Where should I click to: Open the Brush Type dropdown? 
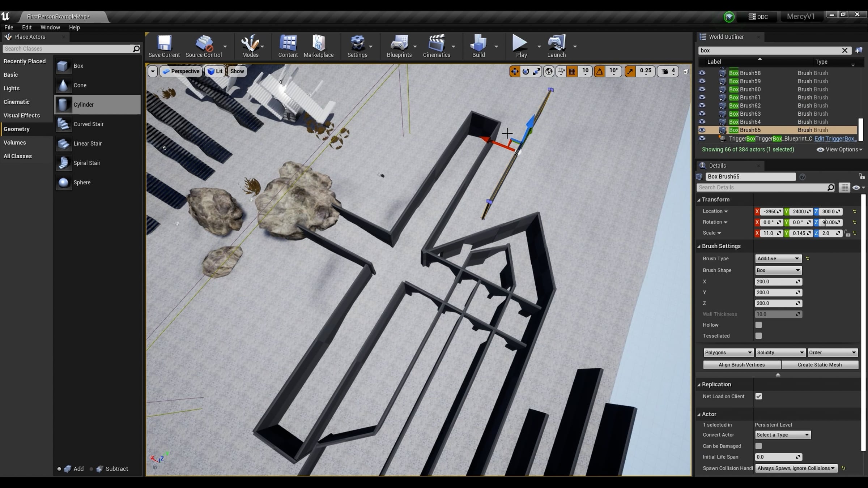point(778,258)
